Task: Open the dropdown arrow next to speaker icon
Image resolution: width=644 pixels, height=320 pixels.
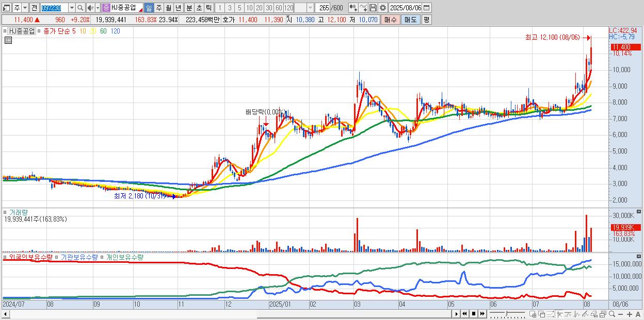Action: (x=98, y=8)
